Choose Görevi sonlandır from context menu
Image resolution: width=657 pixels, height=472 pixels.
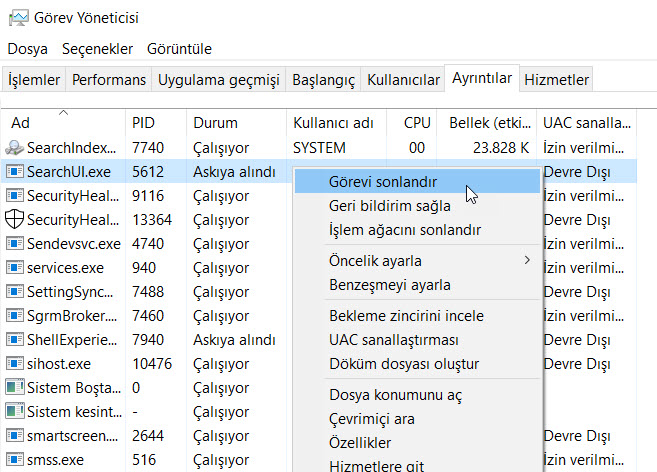(x=417, y=182)
